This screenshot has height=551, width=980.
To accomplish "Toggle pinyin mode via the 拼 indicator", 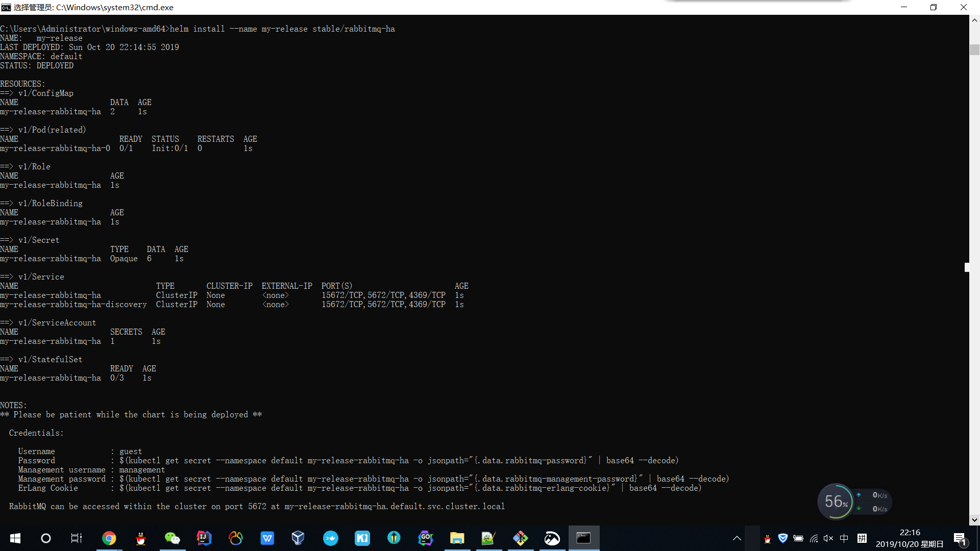I will point(862,538).
